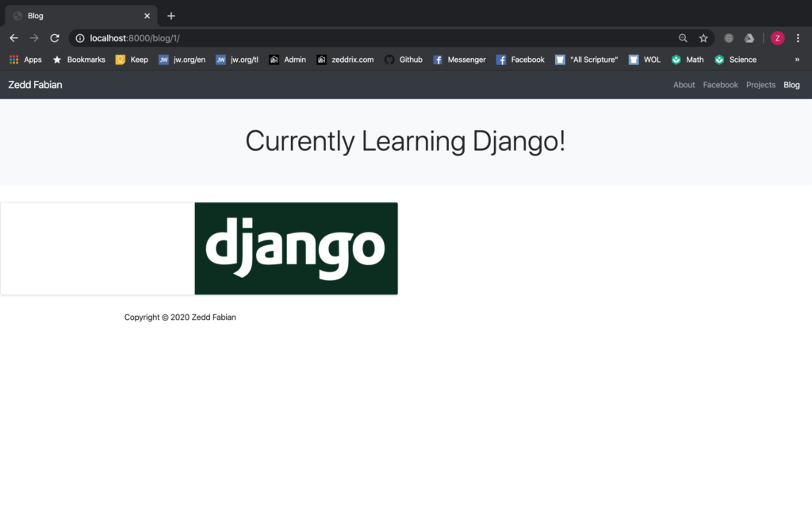The height and width of the screenshot is (508, 812).
Task: Open the Facebook bookmark in bookmarks bar
Action: point(520,60)
